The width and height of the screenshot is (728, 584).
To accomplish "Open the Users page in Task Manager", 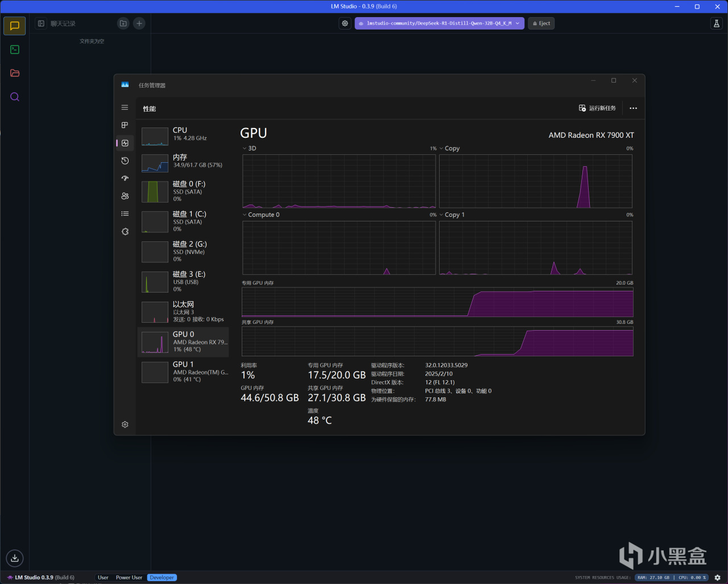I will coord(125,196).
